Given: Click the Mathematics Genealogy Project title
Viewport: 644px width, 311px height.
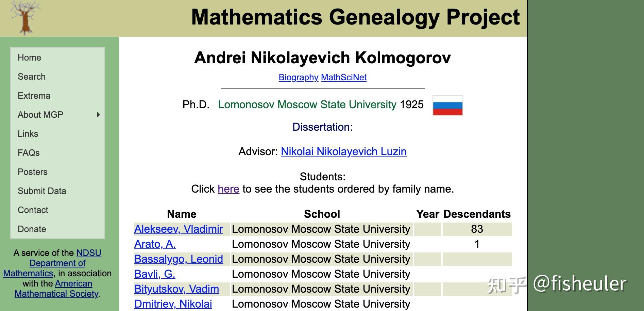Looking at the screenshot, I should coord(355,17).
